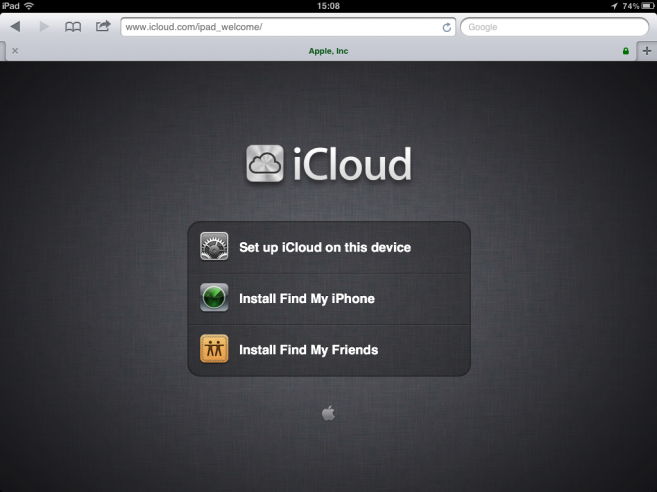
Task: Go forward with the Safari forward arrow
Action: click(x=44, y=27)
